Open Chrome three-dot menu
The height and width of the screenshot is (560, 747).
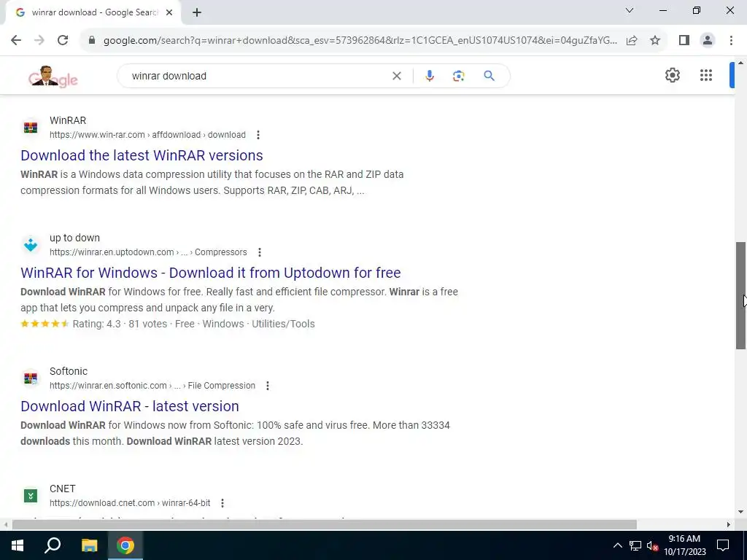[731, 40]
